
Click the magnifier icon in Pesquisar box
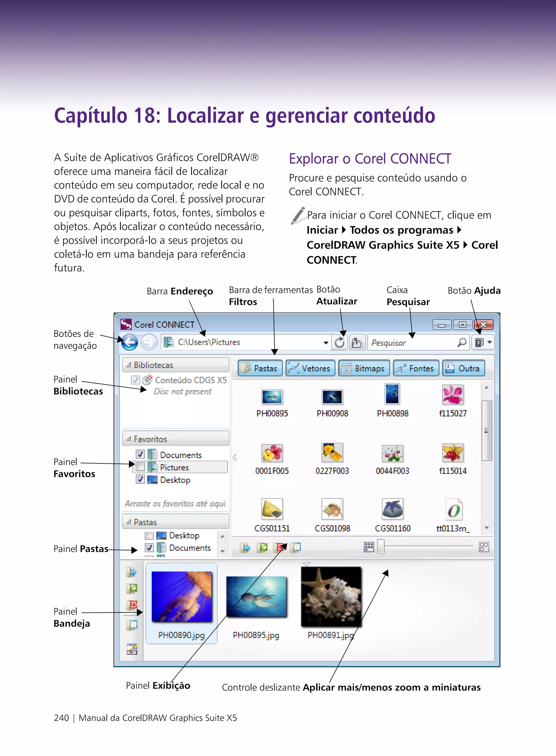(x=462, y=342)
